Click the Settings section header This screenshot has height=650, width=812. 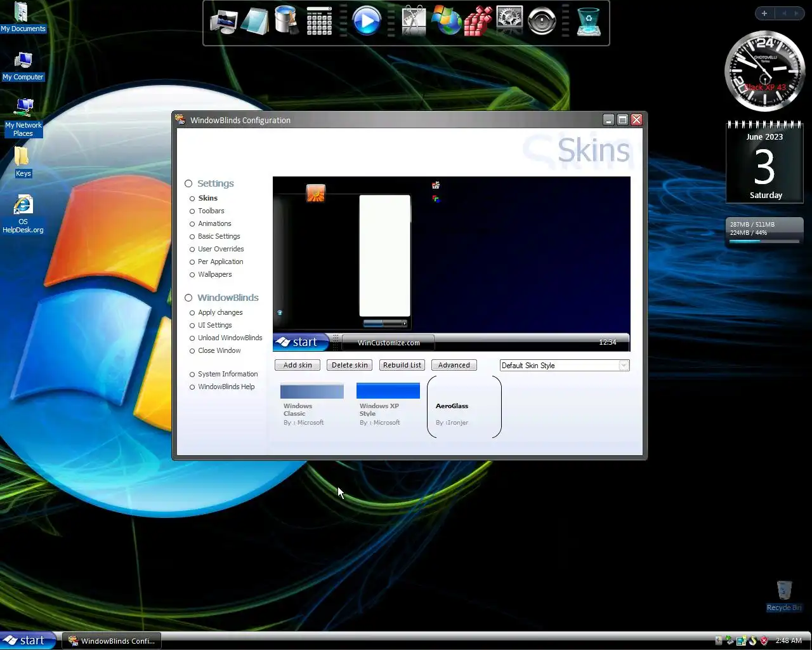[215, 183]
